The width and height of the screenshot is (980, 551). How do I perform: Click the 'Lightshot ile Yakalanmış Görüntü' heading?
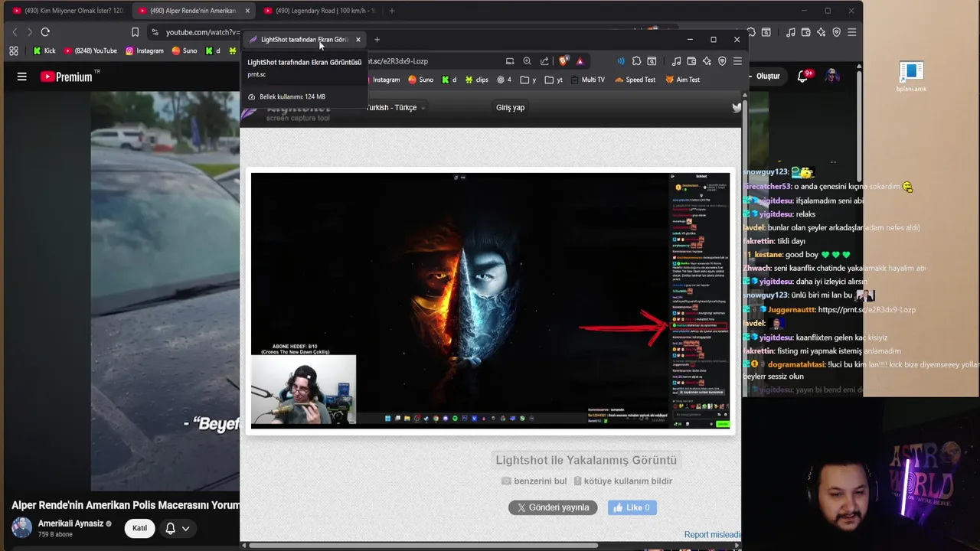586,460
